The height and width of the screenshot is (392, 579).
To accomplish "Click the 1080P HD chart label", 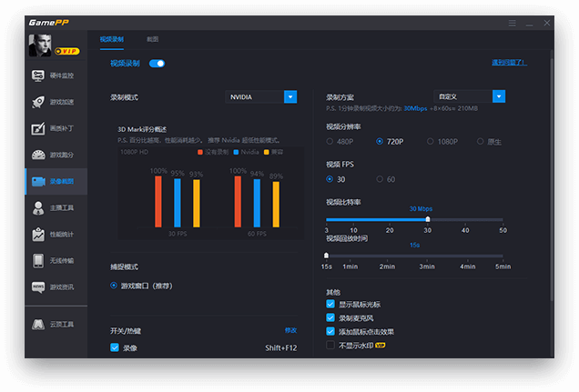I will [134, 152].
